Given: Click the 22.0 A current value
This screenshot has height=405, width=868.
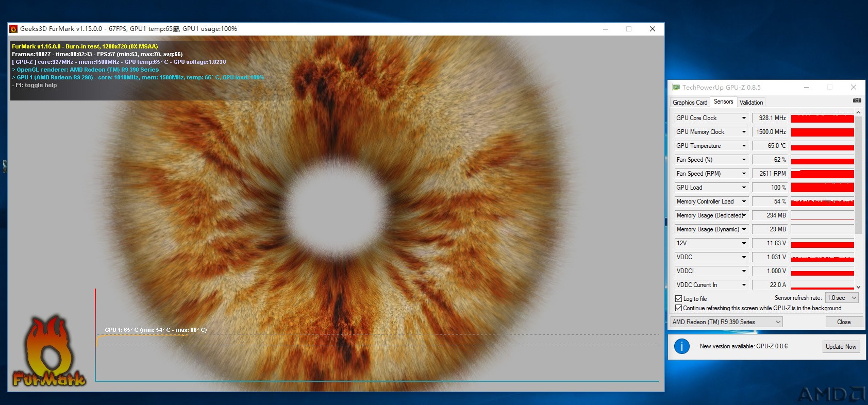Looking at the screenshot, I should coord(770,285).
